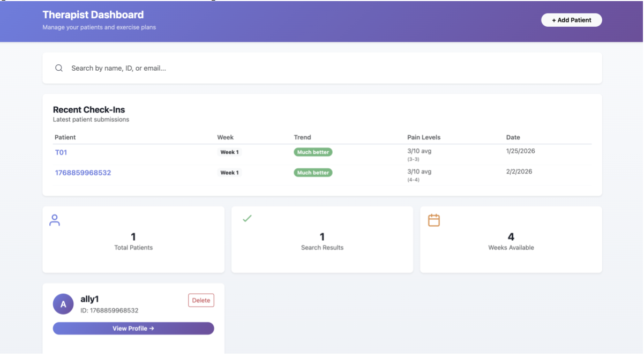The image size is (644, 357).
Task: Click ally1's circular avatar
Action: point(63,304)
